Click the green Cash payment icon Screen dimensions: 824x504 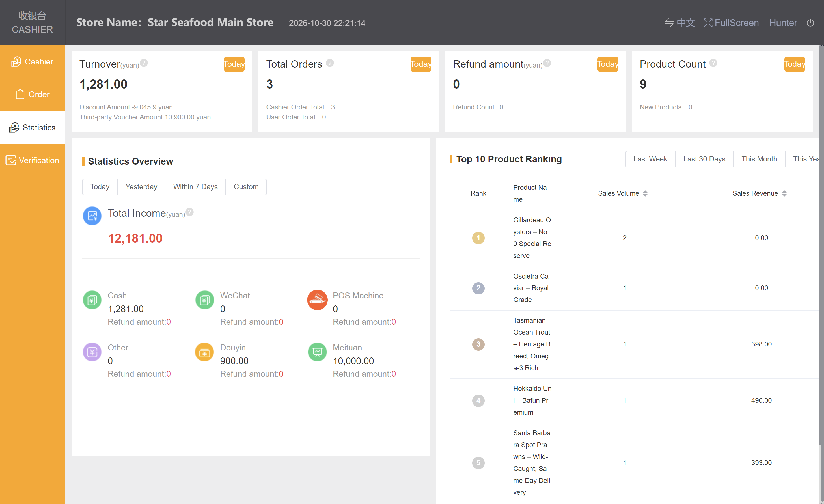point(92,300)
